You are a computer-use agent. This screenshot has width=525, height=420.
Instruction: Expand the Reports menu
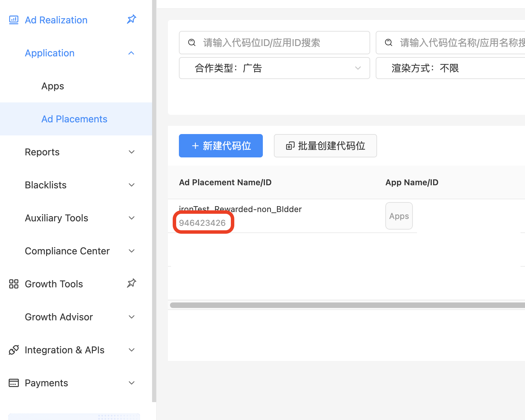click(131, 152)
